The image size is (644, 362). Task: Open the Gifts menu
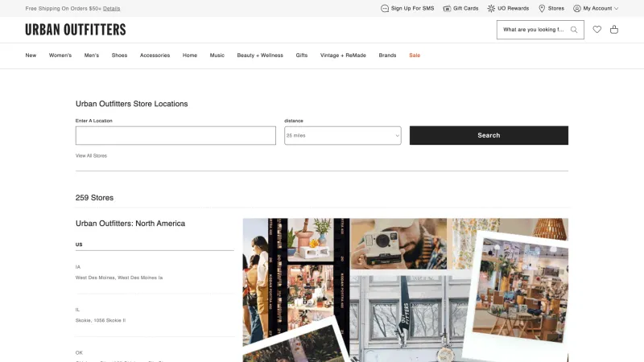point(301,55)
